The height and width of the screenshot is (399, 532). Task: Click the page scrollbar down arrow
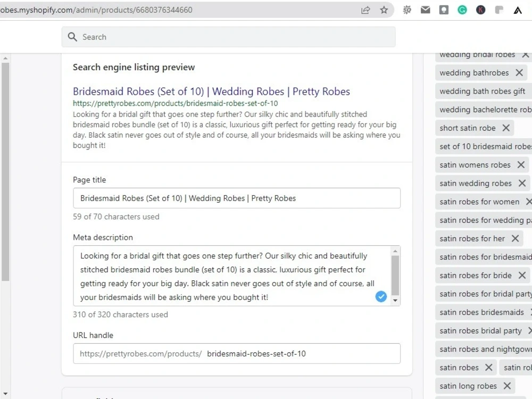coord(5,394)
